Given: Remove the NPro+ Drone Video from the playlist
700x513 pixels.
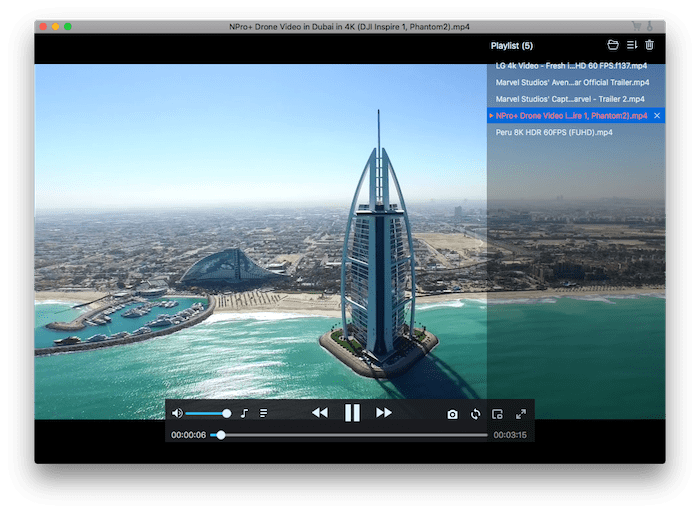Looking at the screenshot, I should [656, 116].
